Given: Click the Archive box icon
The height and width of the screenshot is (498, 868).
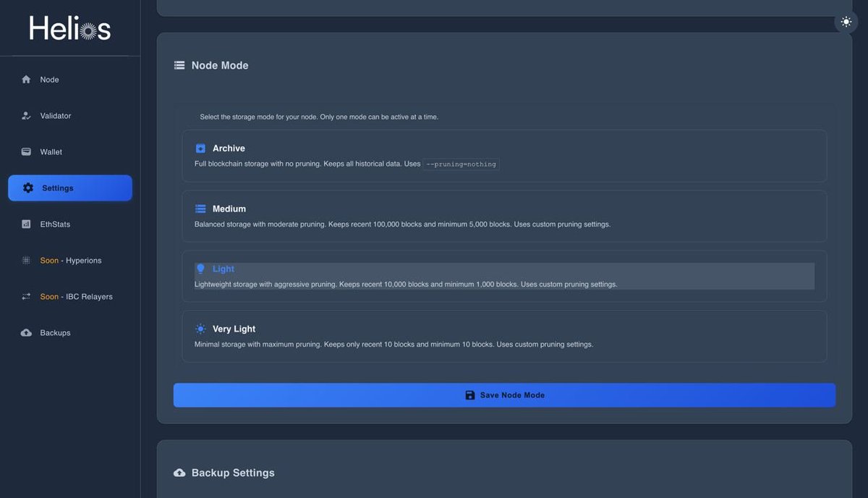Looking at the screenshot, I should click(x=200, y=148).
